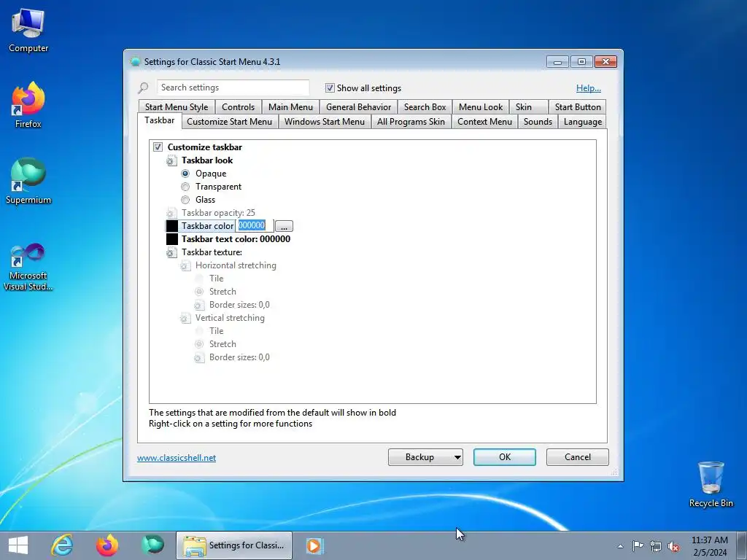Switch to the Controls tab
The width and height of the screenshot is (747, 560).
(239, 107)
